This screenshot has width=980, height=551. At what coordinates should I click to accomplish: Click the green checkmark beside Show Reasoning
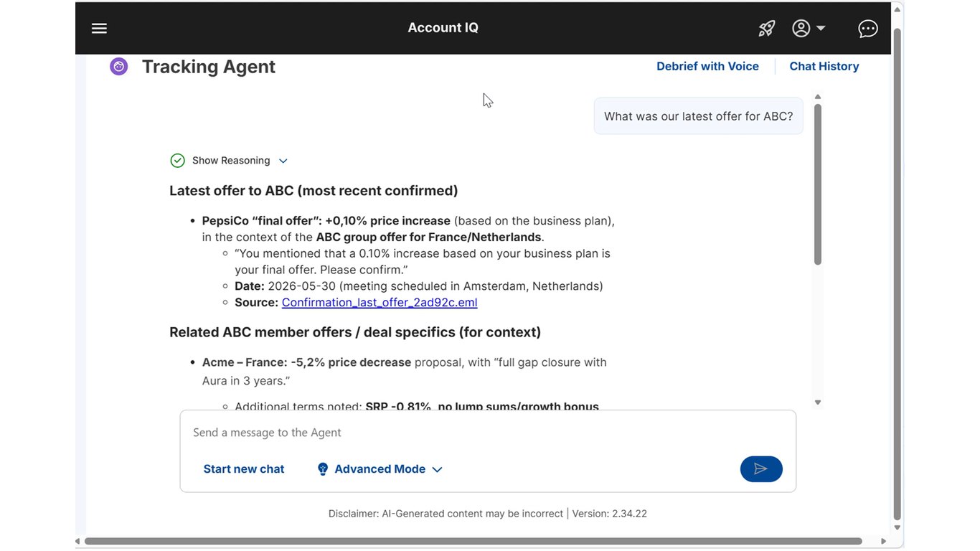[178, 161]
